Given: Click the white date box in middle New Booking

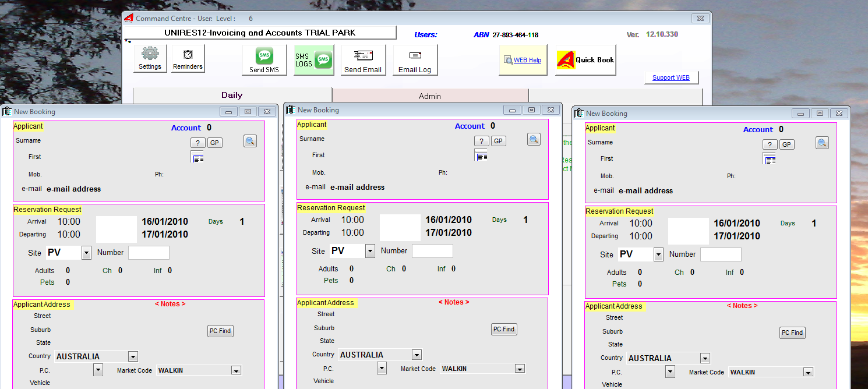Looking at the screenshot, I should tap(400, 228).
